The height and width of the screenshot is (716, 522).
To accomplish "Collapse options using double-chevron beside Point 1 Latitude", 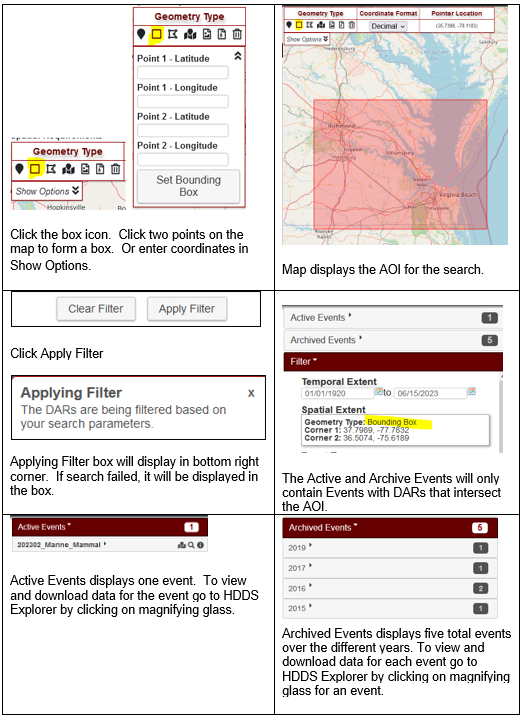I will click(x=237, y=56).
